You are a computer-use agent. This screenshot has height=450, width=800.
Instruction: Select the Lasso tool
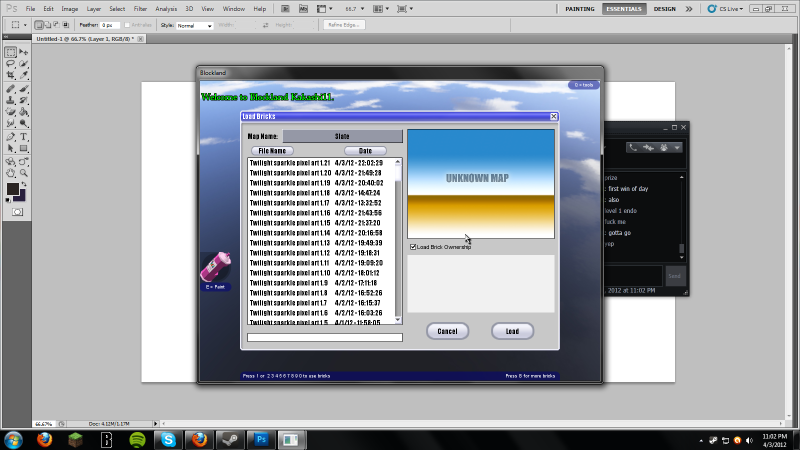(x=11, y=64)
